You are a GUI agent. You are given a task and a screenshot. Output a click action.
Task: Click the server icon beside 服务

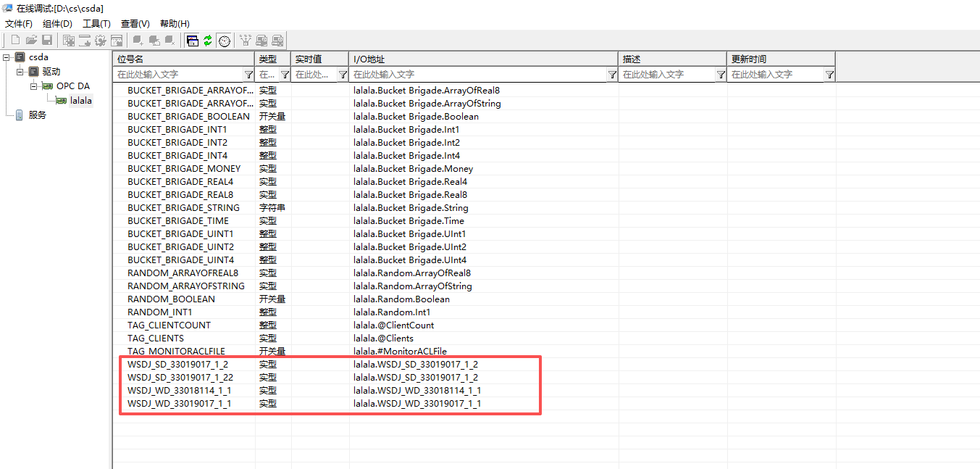20,115
